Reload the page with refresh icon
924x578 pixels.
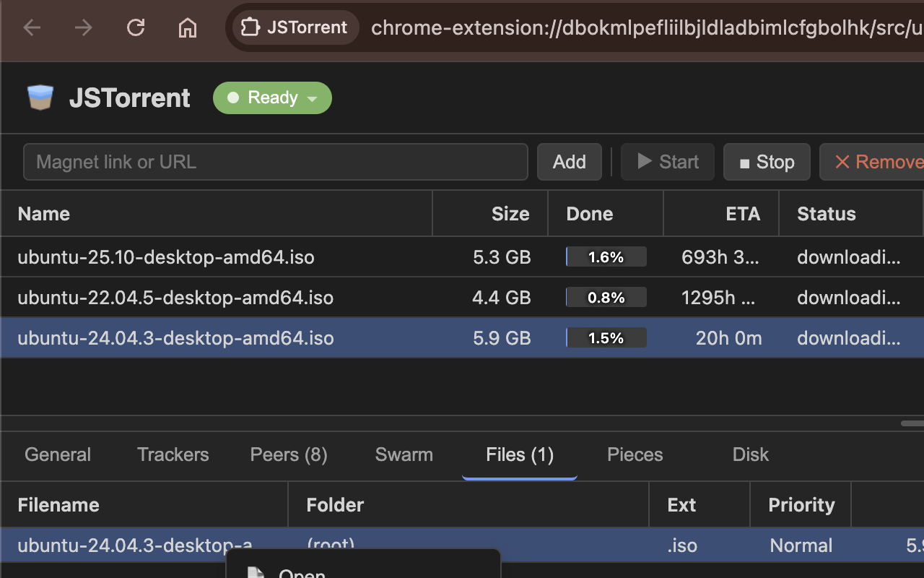coord(136,28)
